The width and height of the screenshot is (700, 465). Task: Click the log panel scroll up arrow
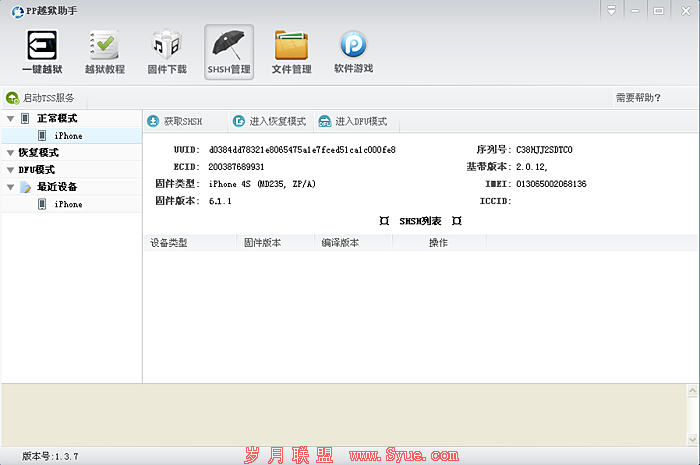692,391
